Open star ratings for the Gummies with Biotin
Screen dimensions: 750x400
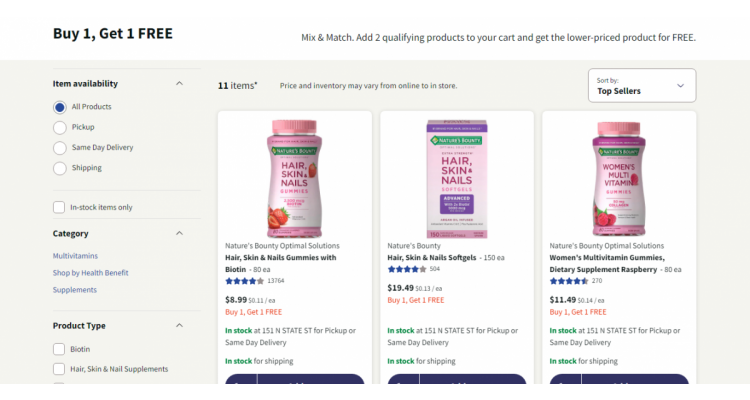[244, 281]
